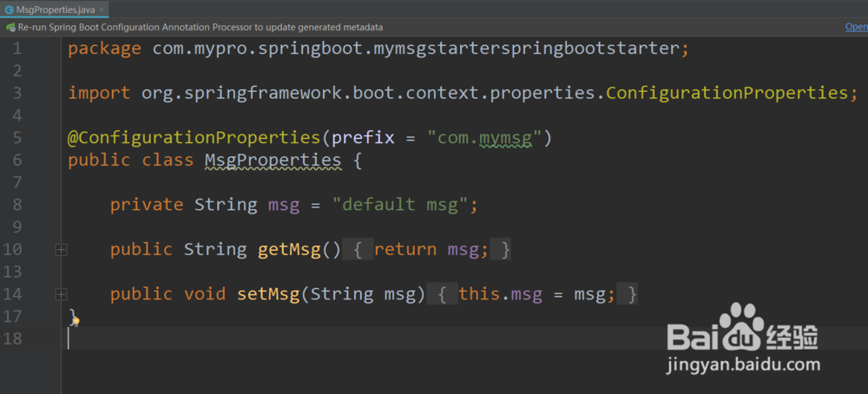Click the 'private' keyword on line 8
This screenshot has height=394, width=868.
click(147, 205)
